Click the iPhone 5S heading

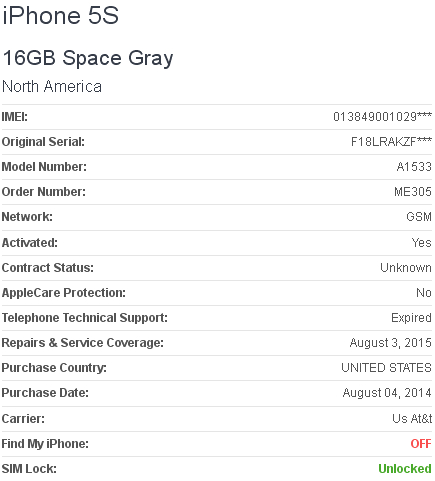(x=60, y=15)
